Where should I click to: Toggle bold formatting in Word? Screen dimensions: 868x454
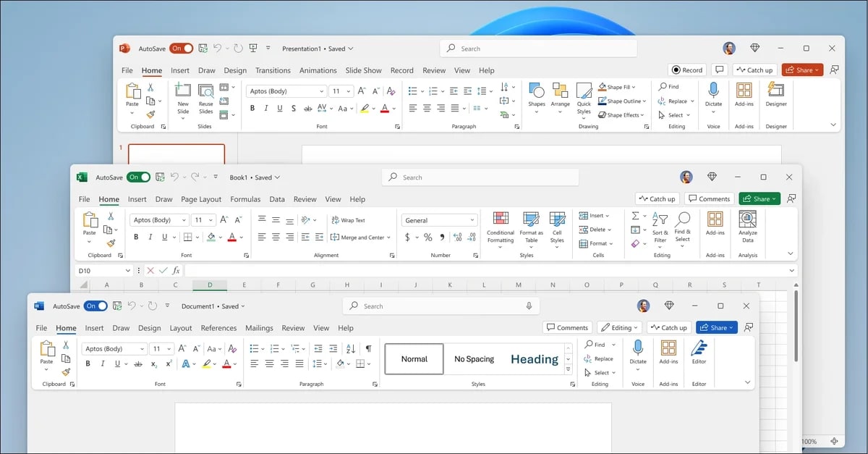tap(87, 363)
